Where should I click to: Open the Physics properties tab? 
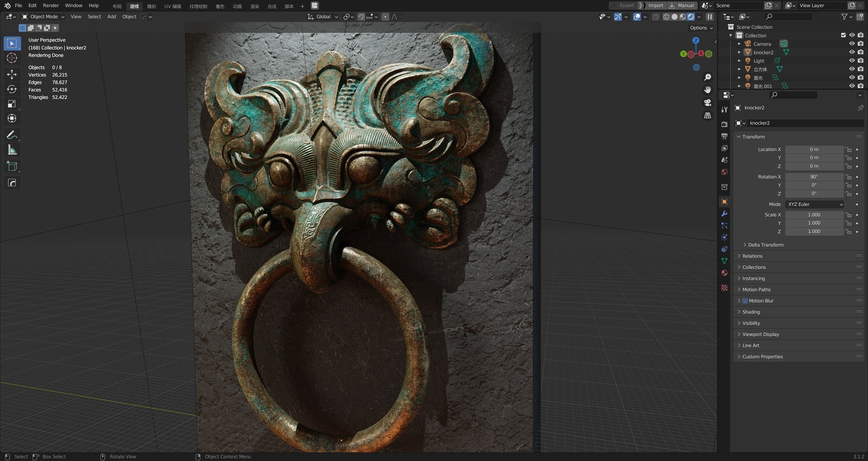724,237
